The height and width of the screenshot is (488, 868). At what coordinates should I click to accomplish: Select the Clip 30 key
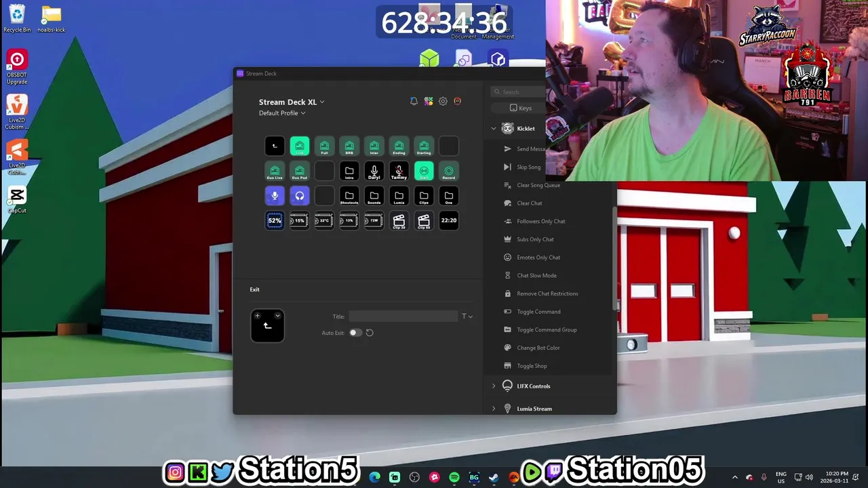(399, 220)
